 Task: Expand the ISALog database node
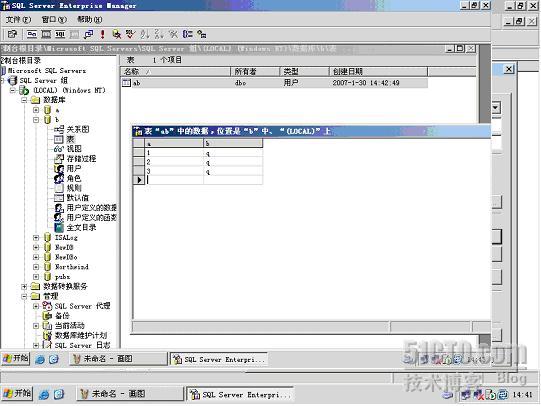tap(36, 237)
